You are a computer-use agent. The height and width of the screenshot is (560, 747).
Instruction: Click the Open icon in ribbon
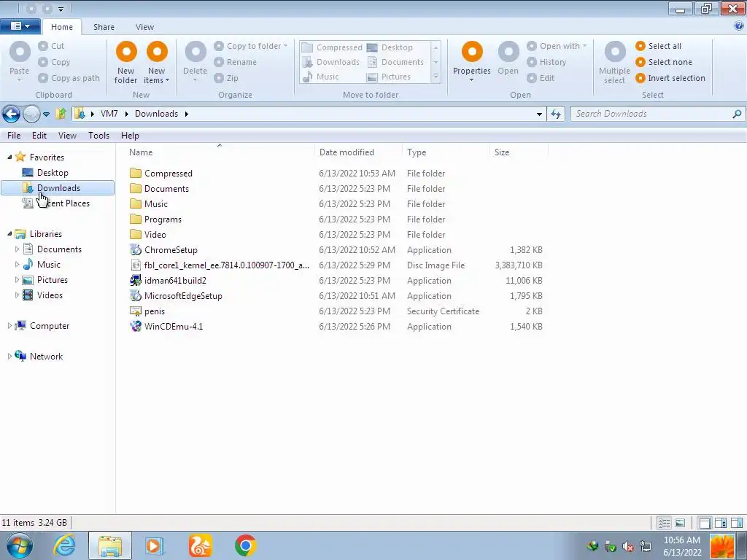[x=508, y=52]
